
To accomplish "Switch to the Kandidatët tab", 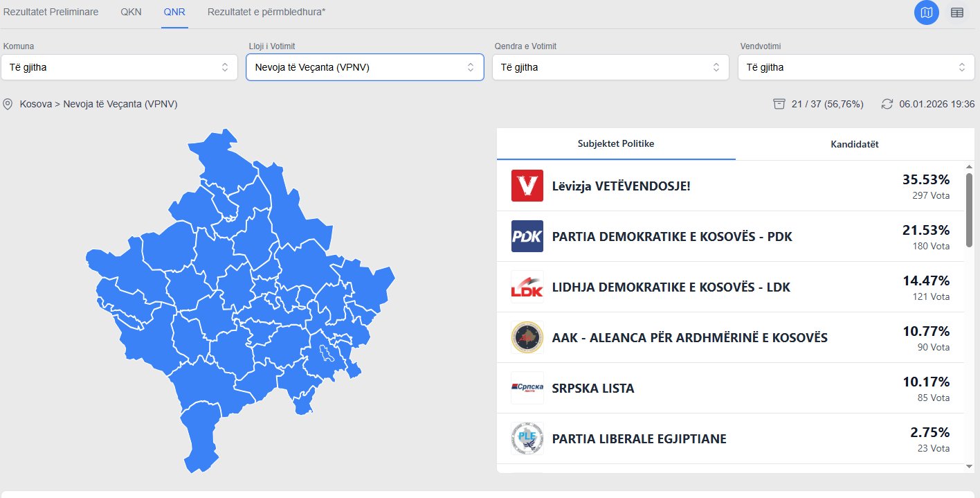I will coord(855,144).
